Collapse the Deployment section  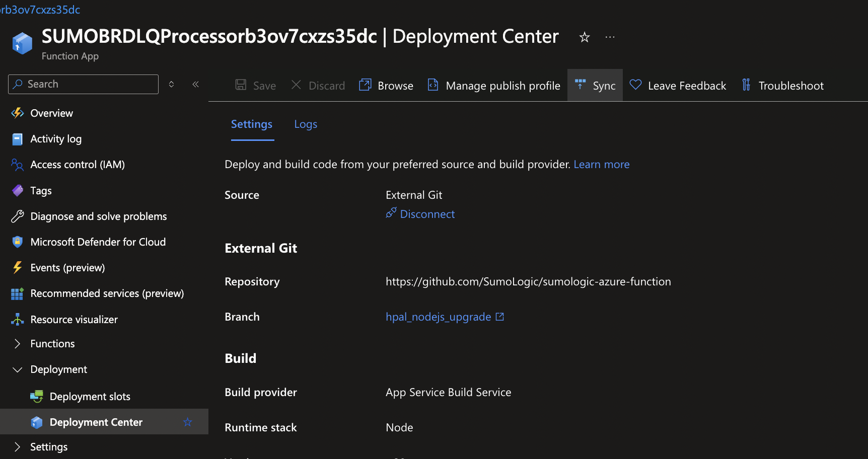click(17, 369)
